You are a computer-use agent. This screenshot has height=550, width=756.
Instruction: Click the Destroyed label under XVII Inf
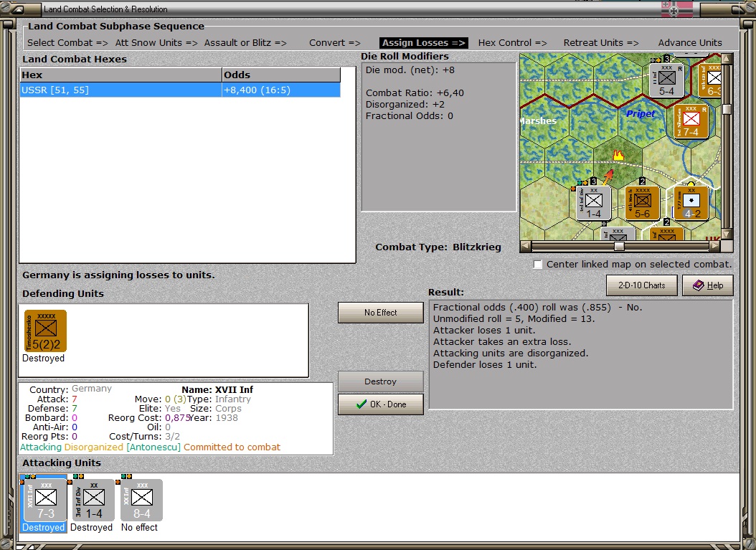[x=43, y=527]
